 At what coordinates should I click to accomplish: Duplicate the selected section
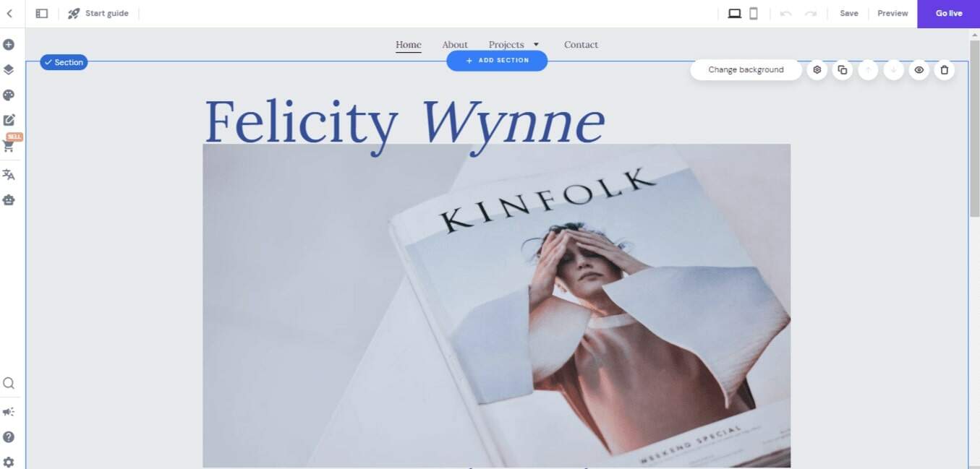coord(843,70)
